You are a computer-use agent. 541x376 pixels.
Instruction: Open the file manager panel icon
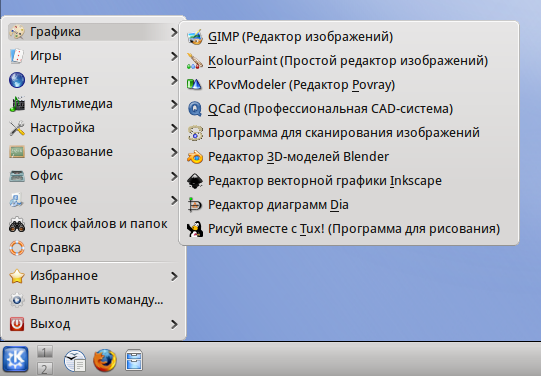click(x=134, y=360)
